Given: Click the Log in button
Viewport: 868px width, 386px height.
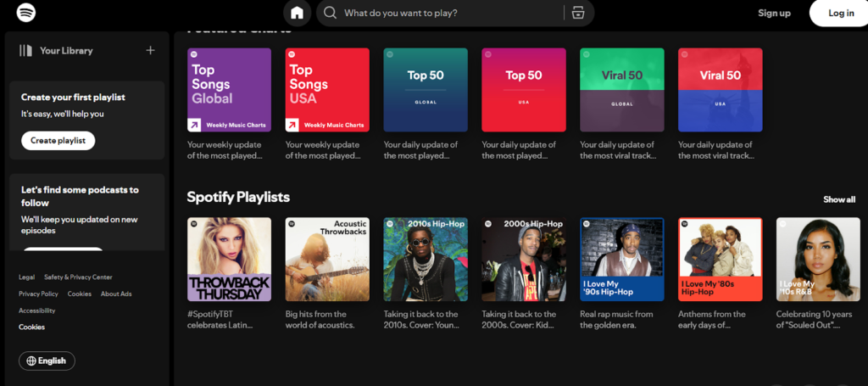Looking at the screenshot, I should point(841,14).
